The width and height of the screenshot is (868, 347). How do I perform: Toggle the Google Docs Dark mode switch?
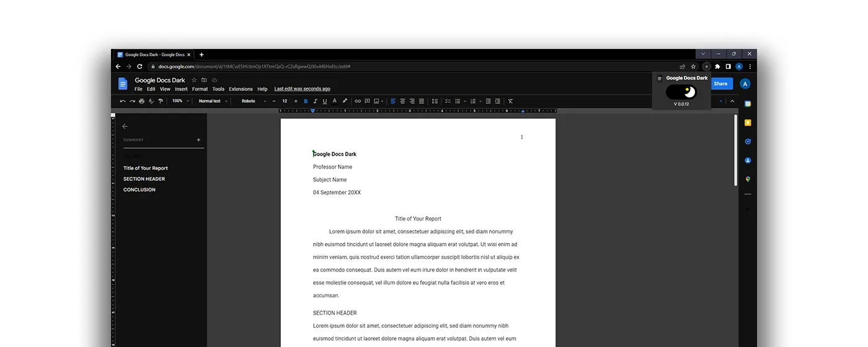681,92
